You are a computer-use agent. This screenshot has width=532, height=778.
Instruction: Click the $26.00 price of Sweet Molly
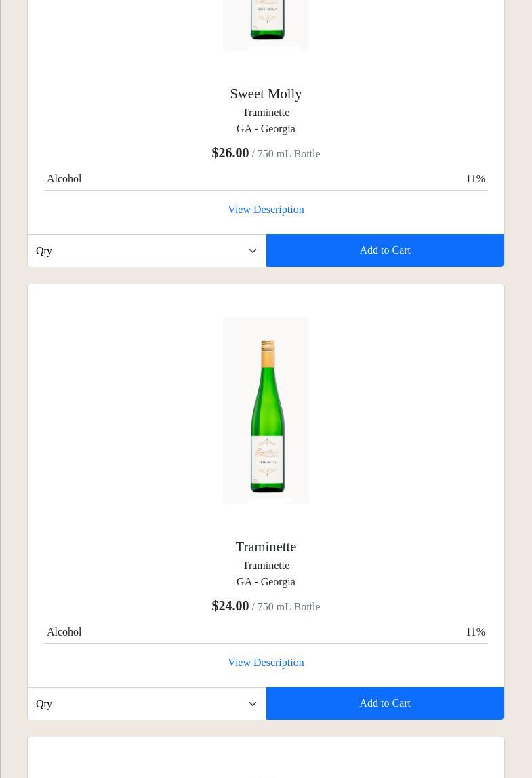coord(230,153)
